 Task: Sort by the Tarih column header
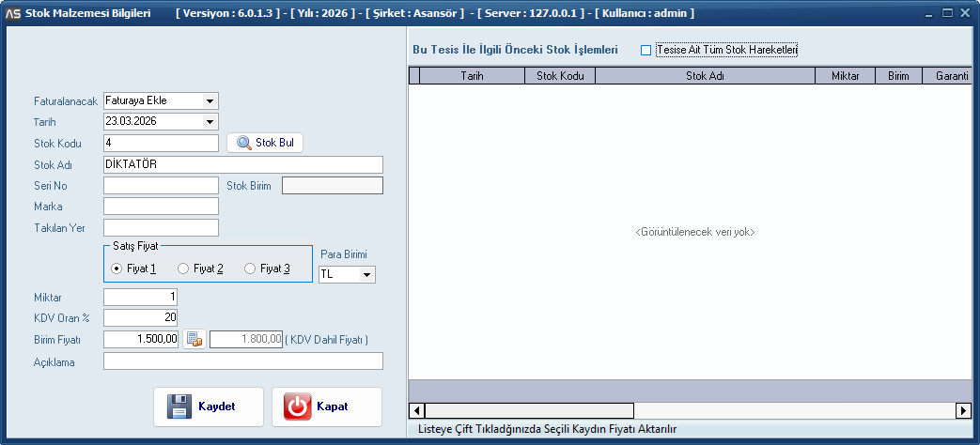(472, 76)
